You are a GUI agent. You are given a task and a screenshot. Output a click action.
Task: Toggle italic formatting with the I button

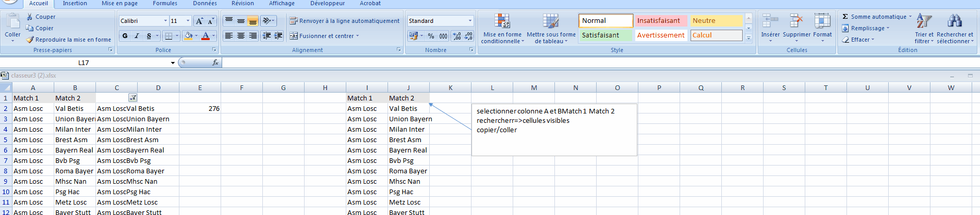(x=137, y=36)
